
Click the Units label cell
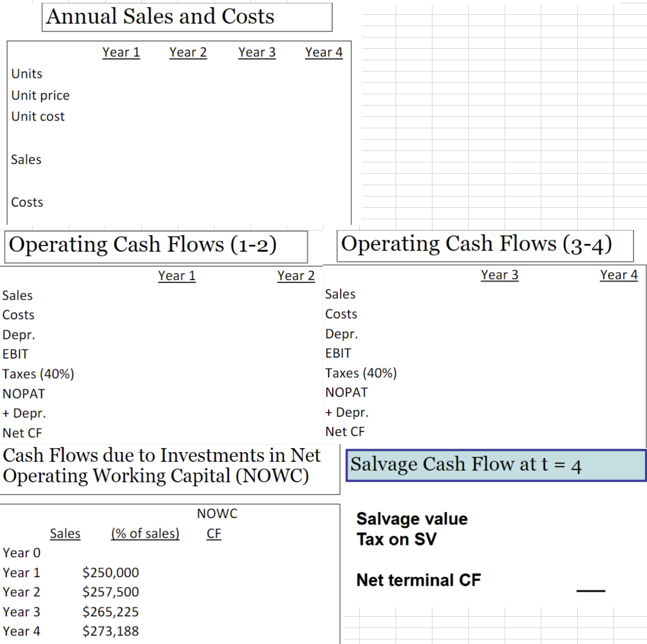(x=26, y=73)
